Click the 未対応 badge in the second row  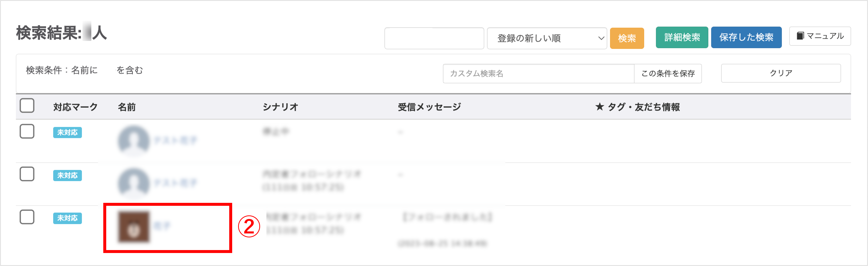click(x=67, y=175)
